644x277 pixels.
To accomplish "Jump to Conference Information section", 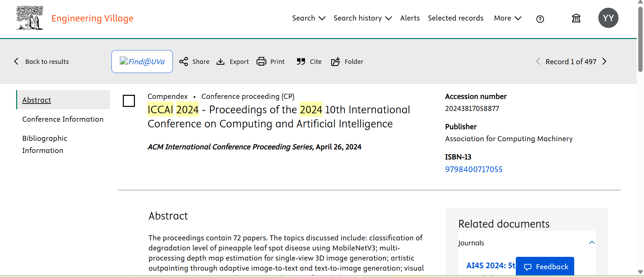I will pos(63,119).
